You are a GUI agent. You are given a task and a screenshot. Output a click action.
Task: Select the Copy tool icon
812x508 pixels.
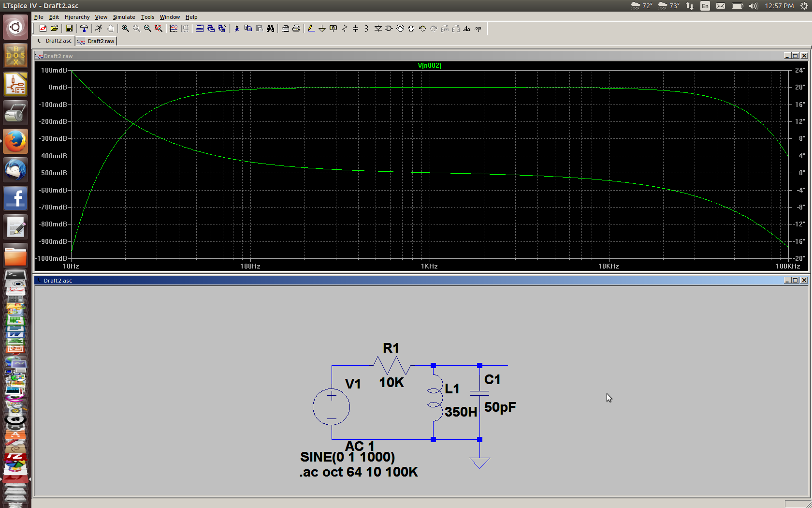pyautogui.click(x=248, y=29)
